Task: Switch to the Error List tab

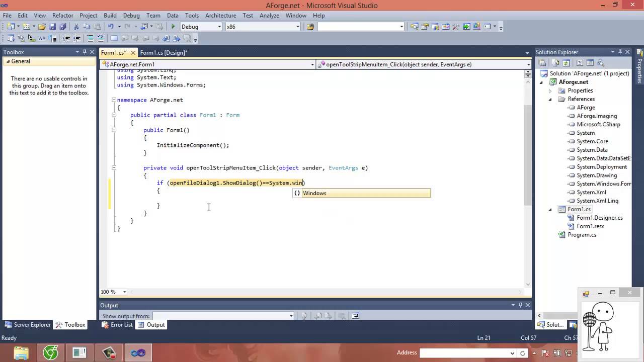Action: [x=117, y=325]
